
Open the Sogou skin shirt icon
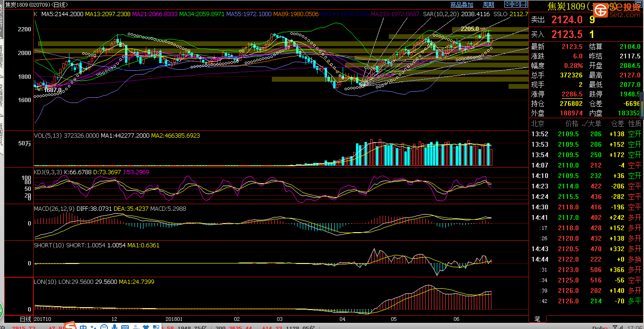click(145, 327)
